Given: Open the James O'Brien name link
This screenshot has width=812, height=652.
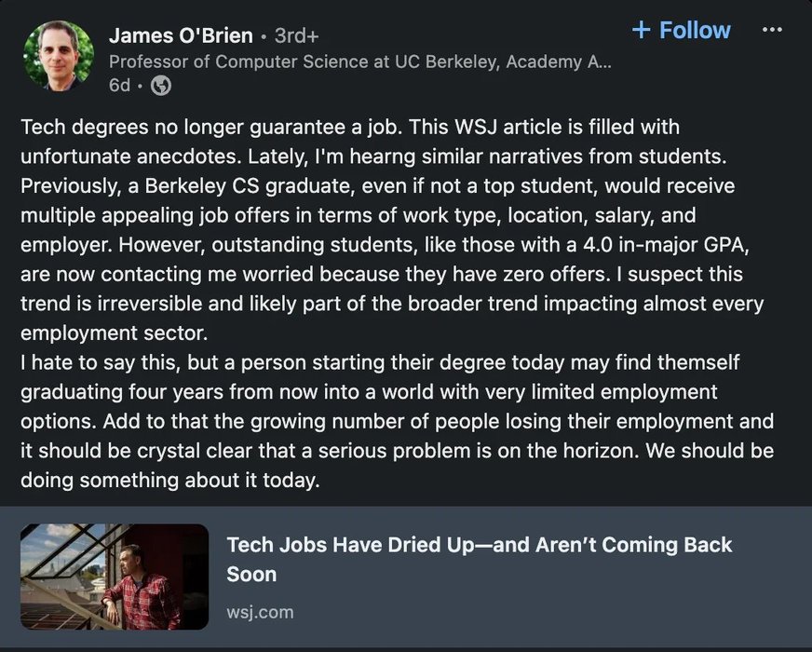Looking at the screenshot, I should [181, 35].
